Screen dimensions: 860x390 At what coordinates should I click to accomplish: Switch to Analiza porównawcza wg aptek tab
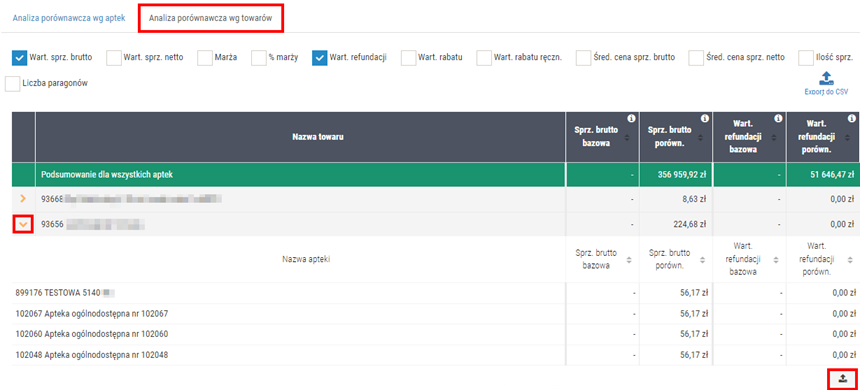(69, 18)
